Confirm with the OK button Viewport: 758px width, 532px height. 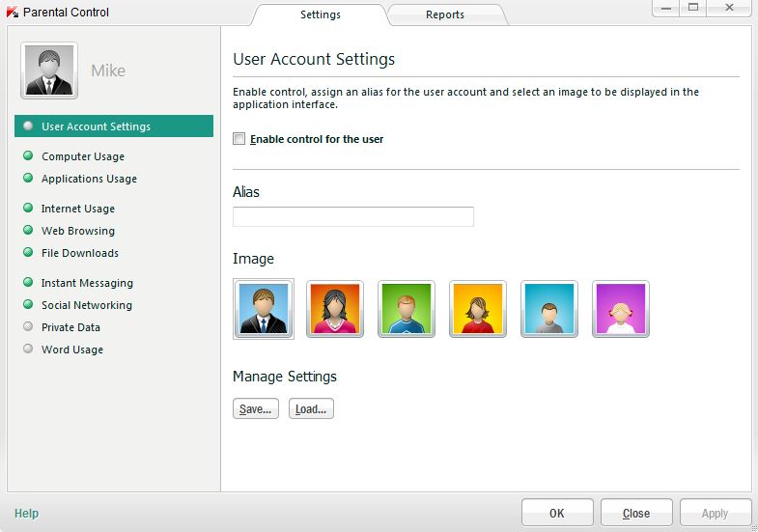click(557, 513)
